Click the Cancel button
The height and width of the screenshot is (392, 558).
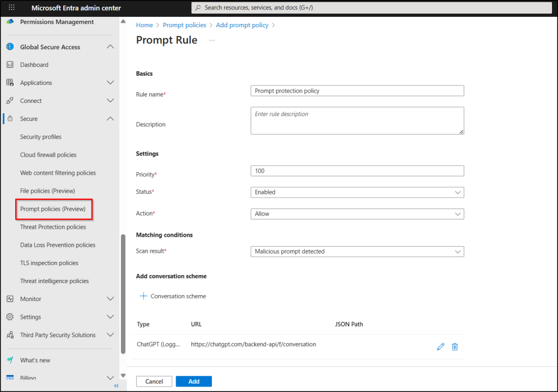point(154,382)
